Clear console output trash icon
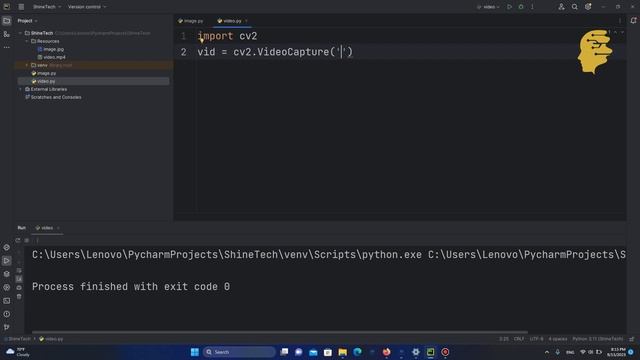This screenshot has width=640, height=360. click(19, 297)
